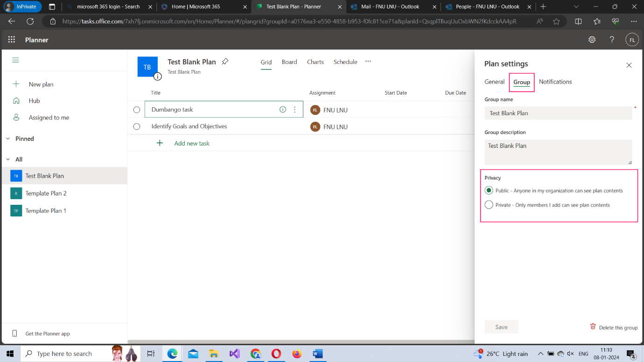The image size is (644, 362).
Task: Click the phone icon for Planner app
Action: [x=14, y=334]
